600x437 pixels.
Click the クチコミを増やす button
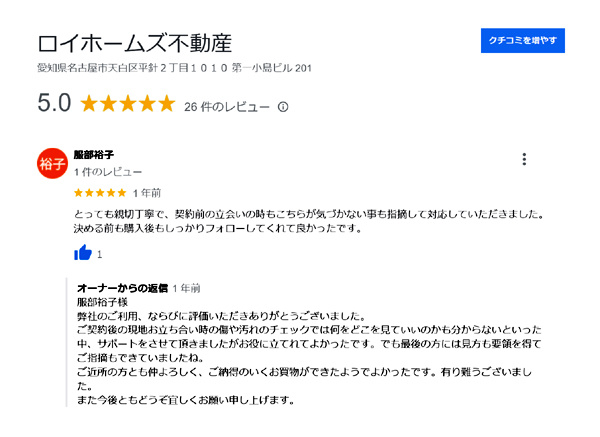point(523,40)
